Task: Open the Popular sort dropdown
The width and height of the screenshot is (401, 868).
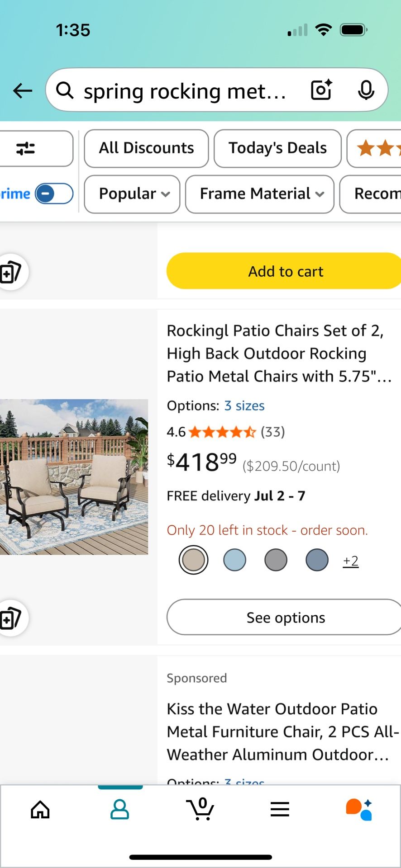Action: 132,194
